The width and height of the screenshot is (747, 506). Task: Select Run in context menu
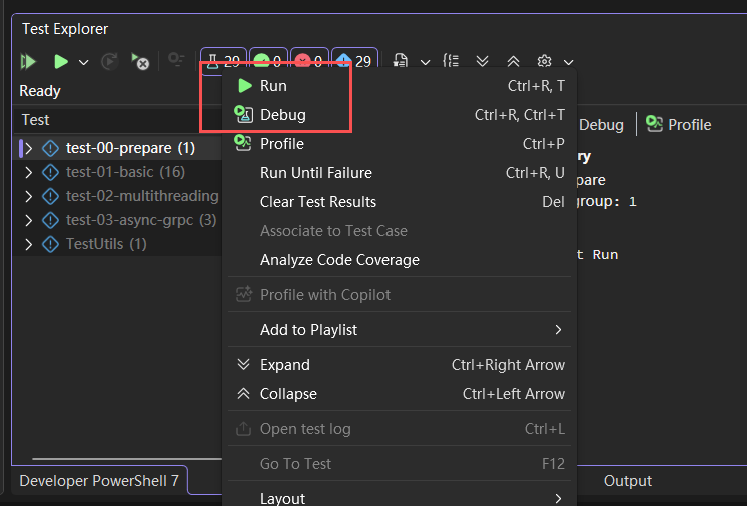[399, 86]
